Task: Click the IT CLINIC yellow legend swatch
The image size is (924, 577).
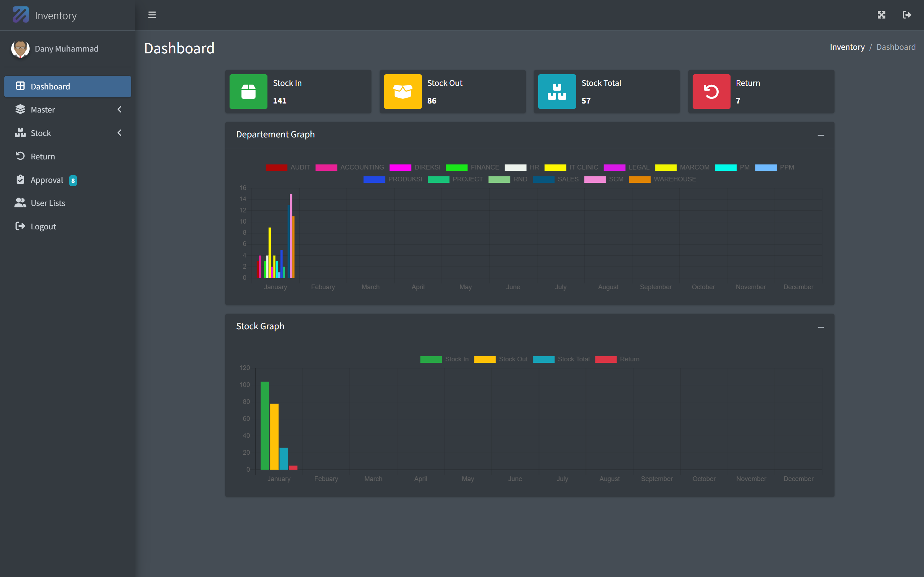Action: [555, 168]
